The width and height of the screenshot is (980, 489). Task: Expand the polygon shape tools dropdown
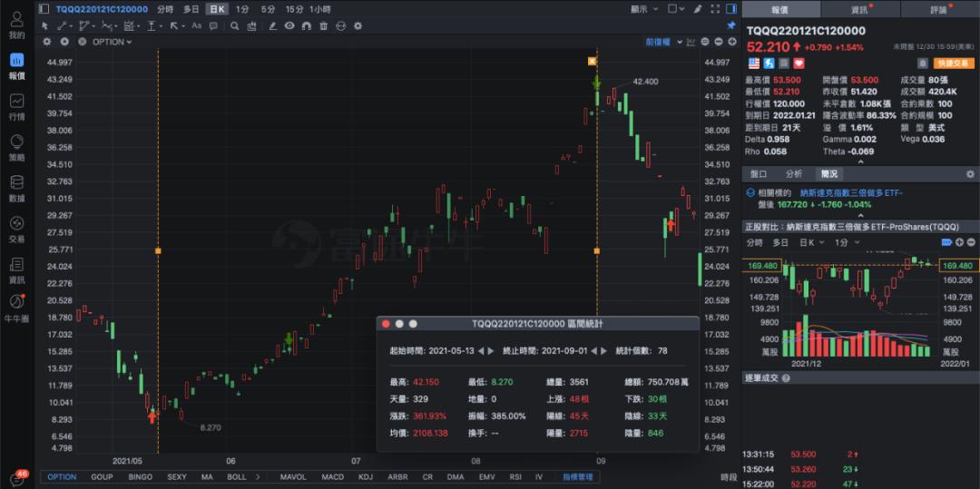[93, 26]
